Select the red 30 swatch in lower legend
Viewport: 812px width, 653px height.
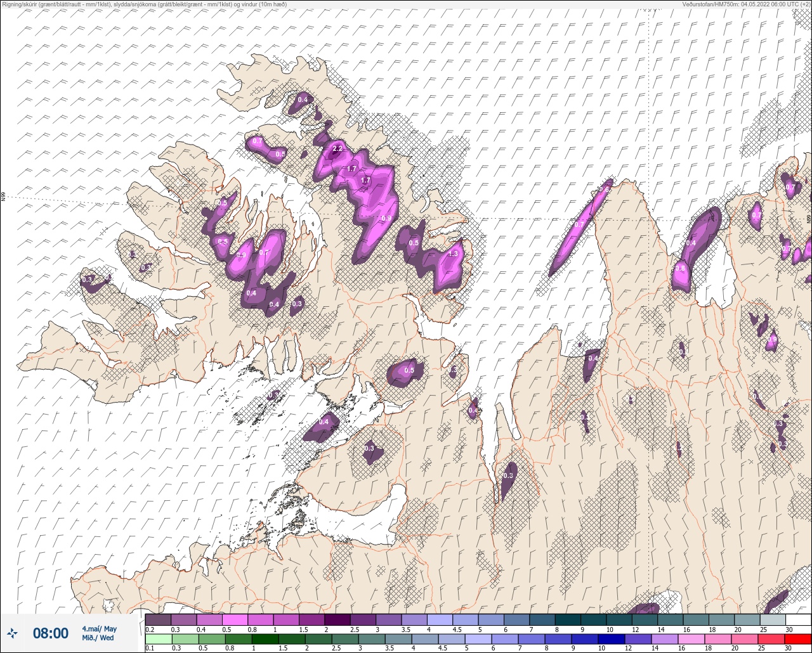click(799, 638)
